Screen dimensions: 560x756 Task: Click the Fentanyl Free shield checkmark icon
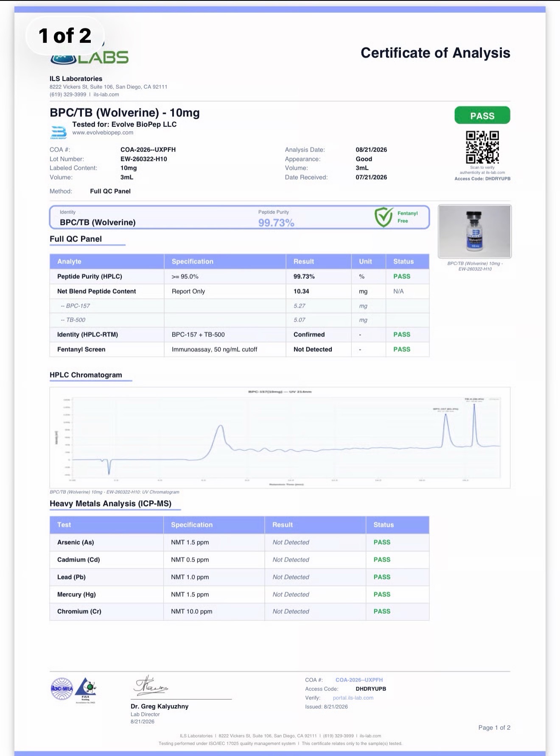point(384,217)
